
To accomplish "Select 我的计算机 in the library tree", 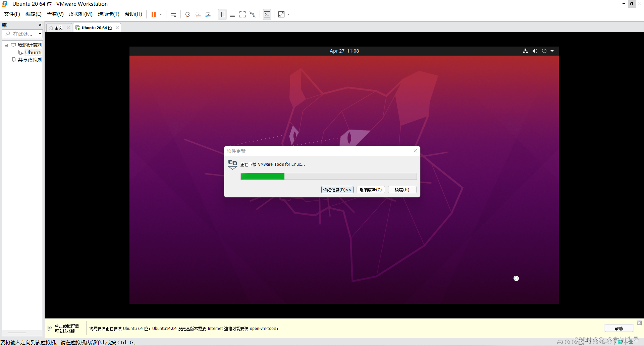I will pos(30,45).
